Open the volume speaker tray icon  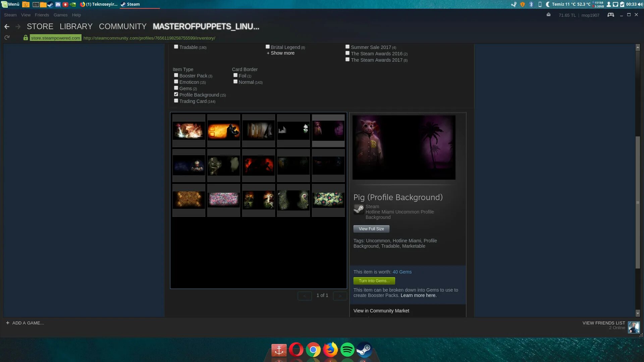coord(640,4)
